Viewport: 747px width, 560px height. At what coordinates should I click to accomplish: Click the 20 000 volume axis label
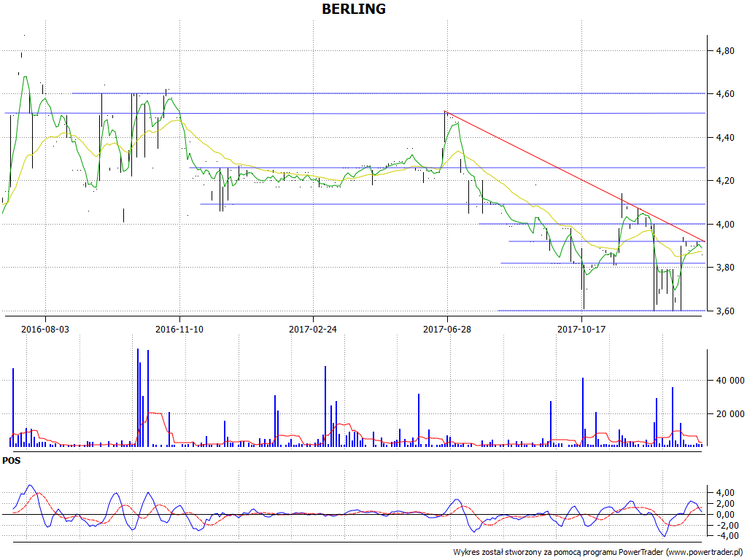tap(729, 414)
